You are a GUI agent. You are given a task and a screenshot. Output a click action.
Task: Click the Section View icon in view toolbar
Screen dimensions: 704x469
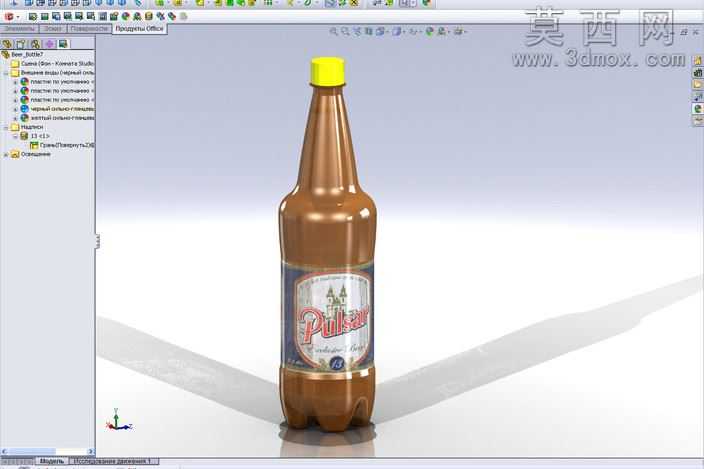pos(369,31)
